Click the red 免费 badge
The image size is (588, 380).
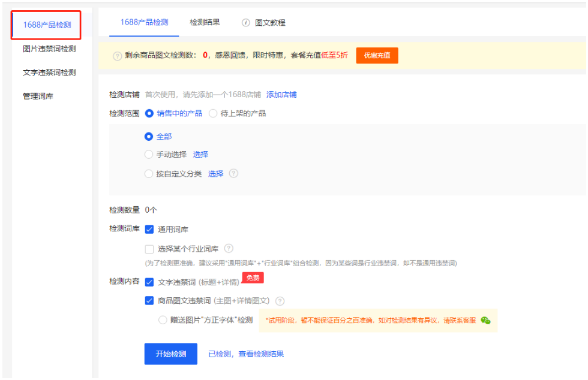pyautogui.click(x=253, y=278)
